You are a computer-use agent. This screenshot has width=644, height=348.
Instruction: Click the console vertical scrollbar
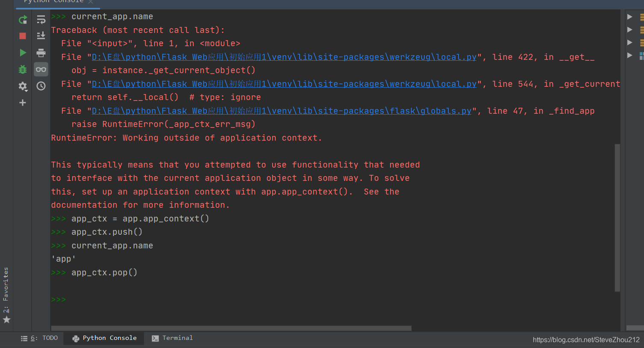click(617, 218)
